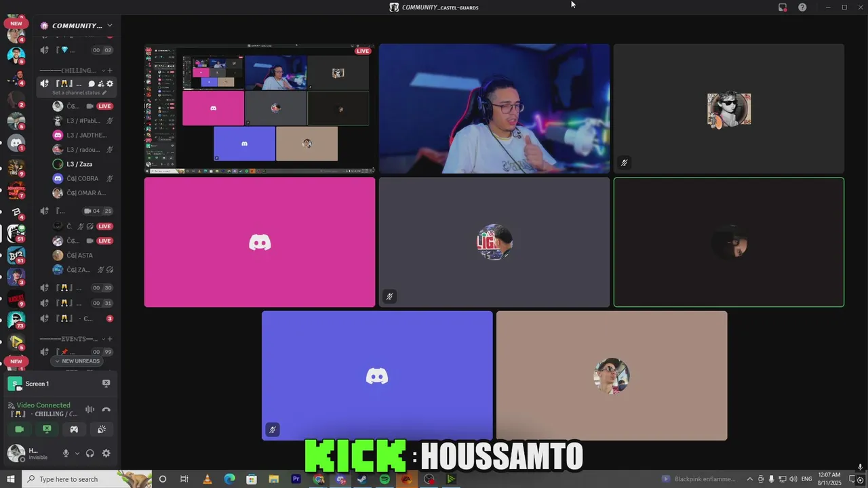This screenshot has width=868, height=488.
Task: Mute the microphone
Action: (66, 453)
